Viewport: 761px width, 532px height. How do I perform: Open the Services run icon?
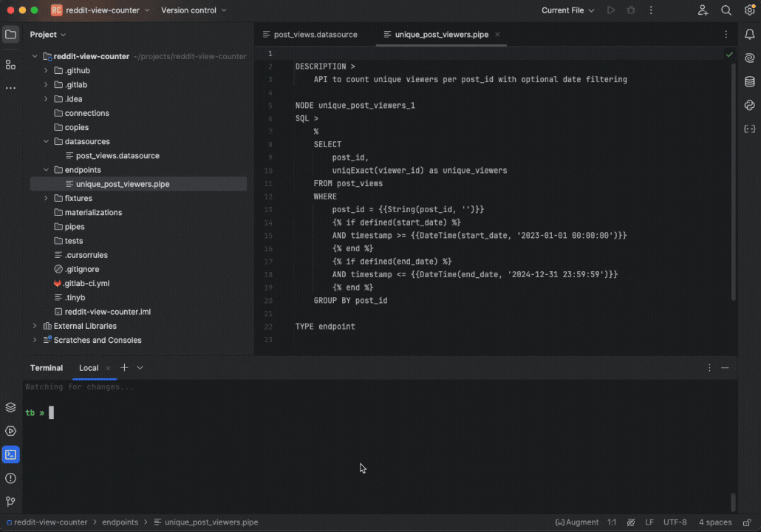(x=10, y=431)
